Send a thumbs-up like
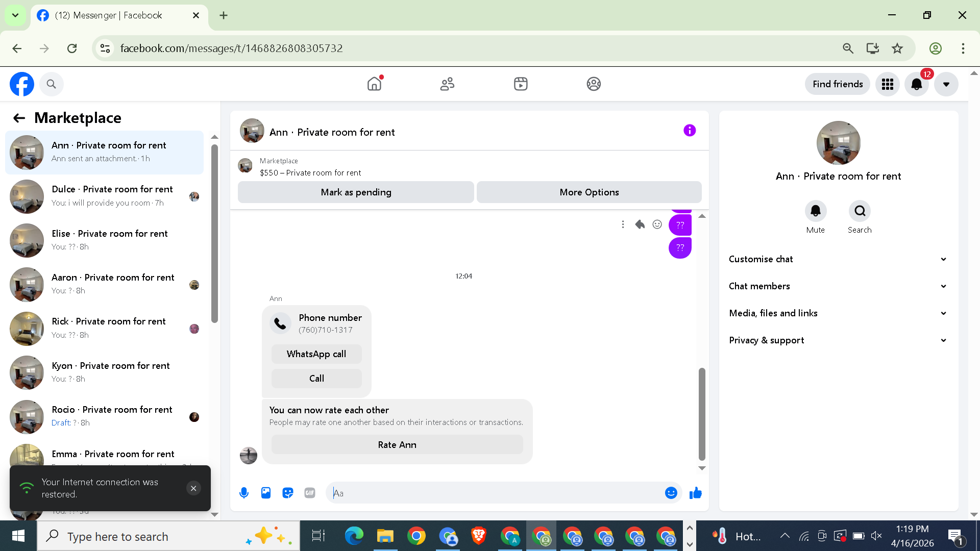 [696, 493]
